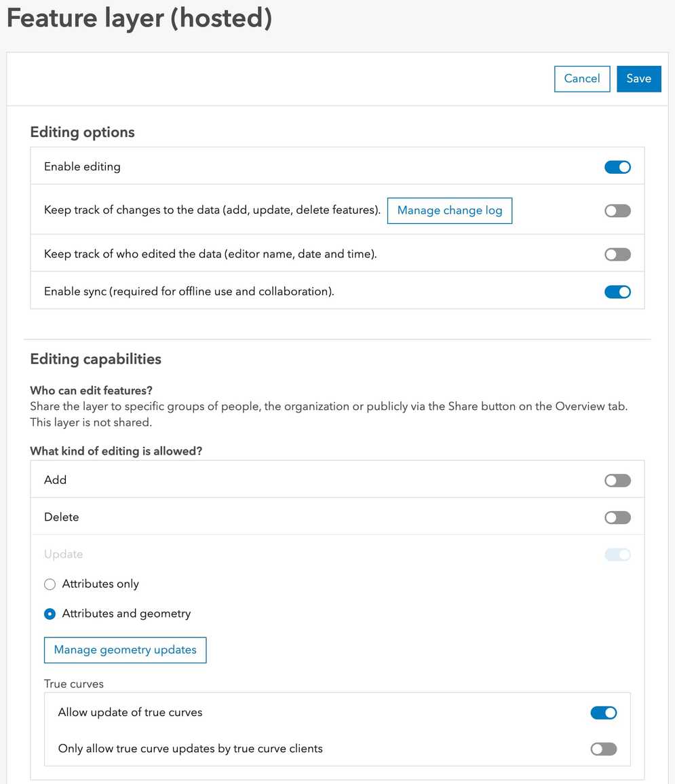Turn on editor name and date tracking
The height and width of the screenshot is (784, 675).
617,254
